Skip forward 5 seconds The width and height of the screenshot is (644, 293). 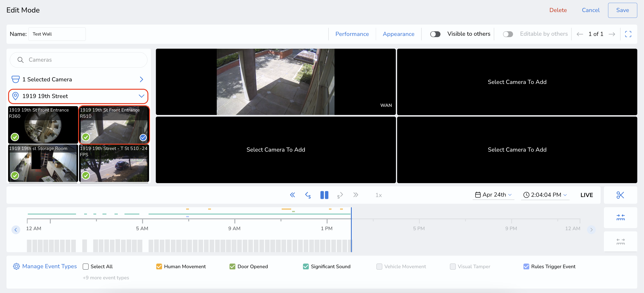(x=340, y=195)
